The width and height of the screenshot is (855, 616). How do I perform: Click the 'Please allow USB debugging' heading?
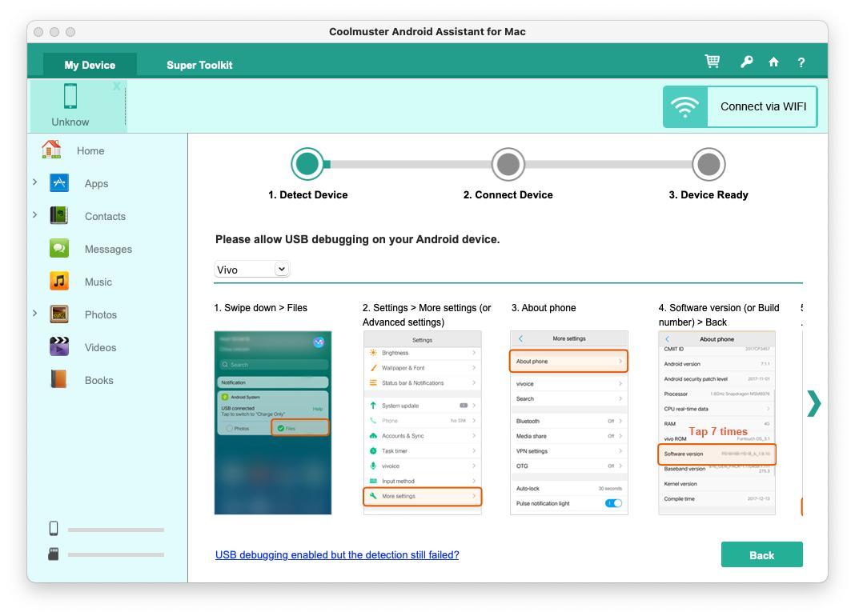click(x=358, y=239)
